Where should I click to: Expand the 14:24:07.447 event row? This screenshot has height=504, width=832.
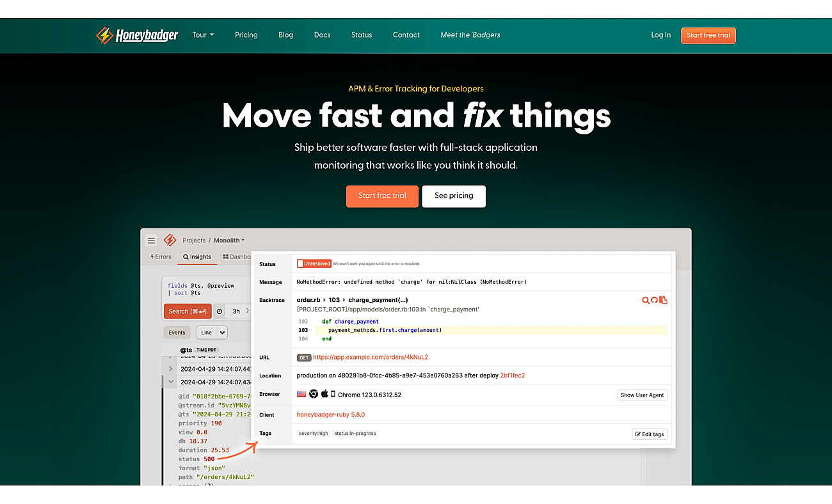(170, 369)
